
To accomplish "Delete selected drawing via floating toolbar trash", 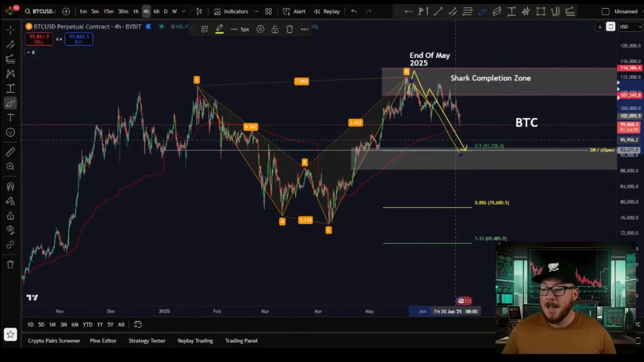I will click(x=289, y=29).
